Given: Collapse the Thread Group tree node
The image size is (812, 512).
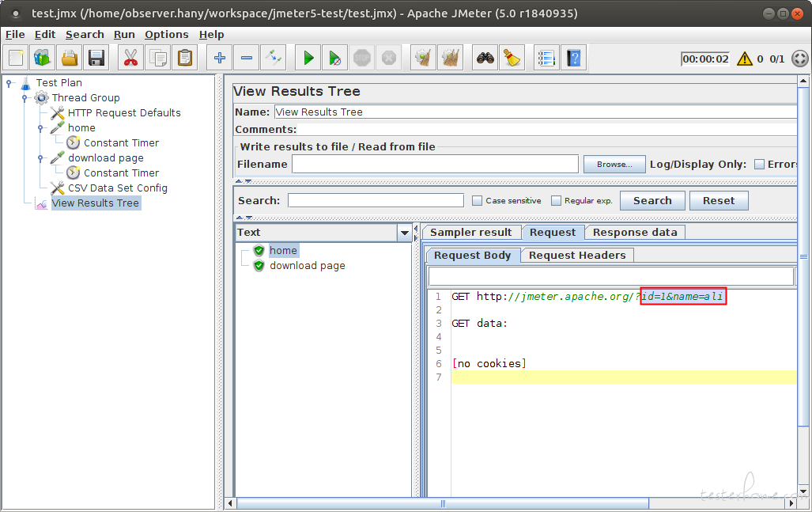Looking at the screenshot, I should tap(25, 98).
